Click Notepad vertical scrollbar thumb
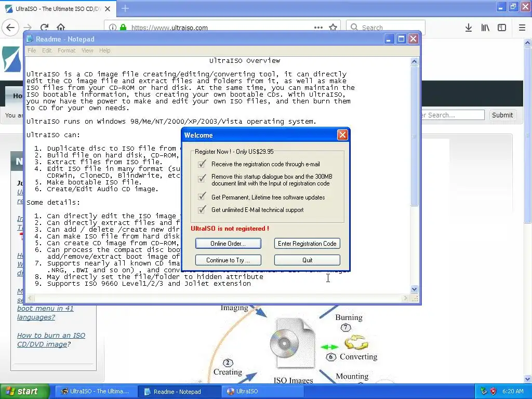Screen dimensions: 532x399 point(414,136)
